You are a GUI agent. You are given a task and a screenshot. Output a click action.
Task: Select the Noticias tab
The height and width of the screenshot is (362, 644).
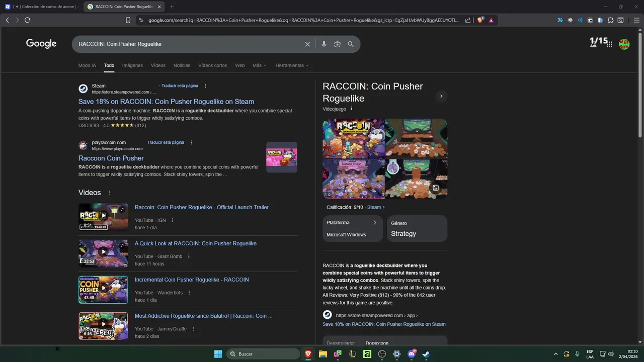pyautogui.click(x=182, y=65)
